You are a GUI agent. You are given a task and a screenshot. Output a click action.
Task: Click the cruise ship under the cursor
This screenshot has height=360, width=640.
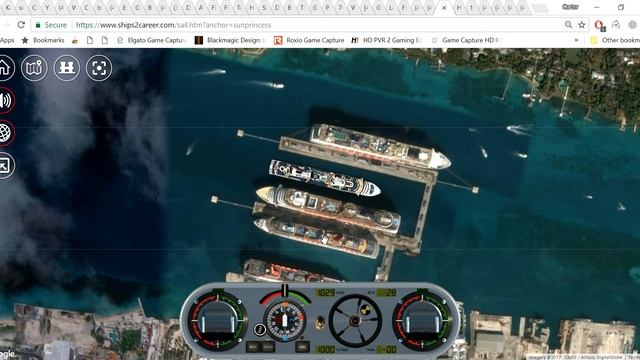coord(316,237)
